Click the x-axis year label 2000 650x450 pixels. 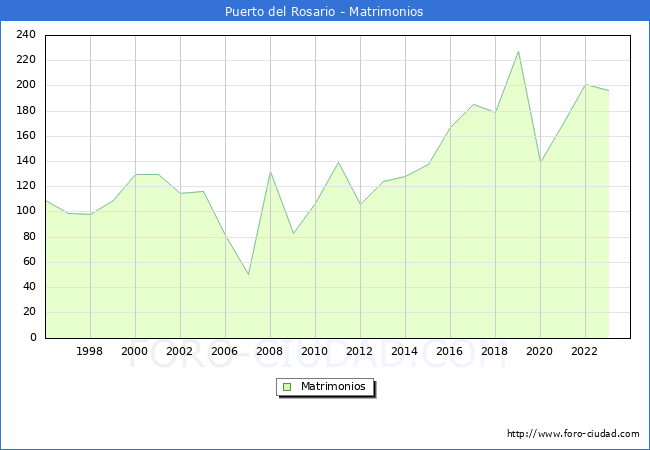tap(134, 351)
